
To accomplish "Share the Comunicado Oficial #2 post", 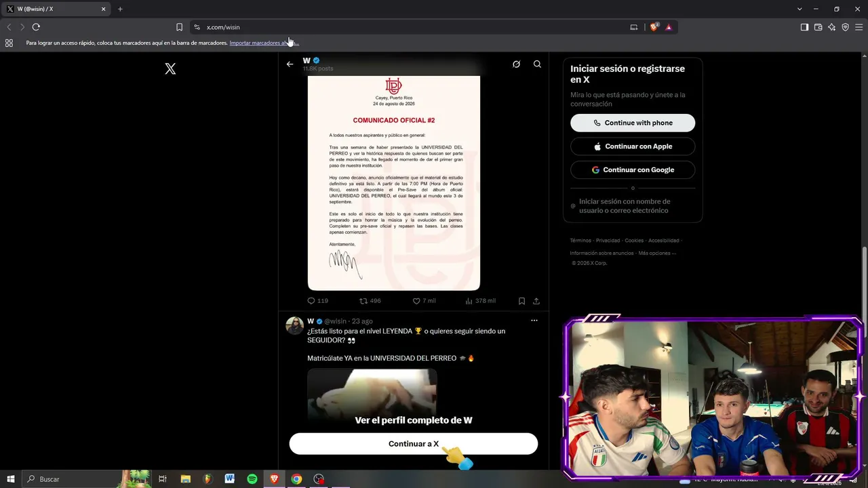I will point(536,301).
